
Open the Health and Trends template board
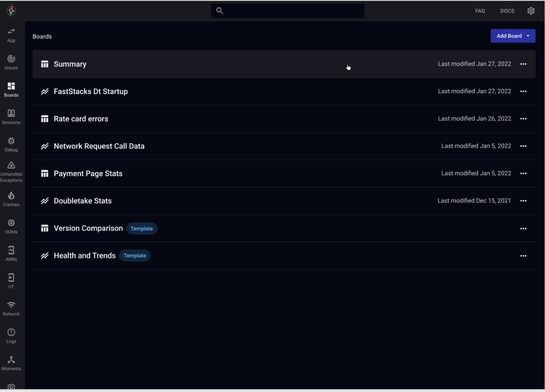(284, 256)
